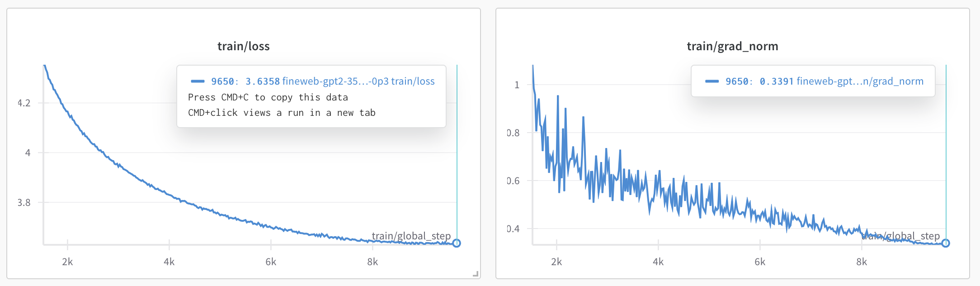The width and height of the screenshot is (980, 286).
Task: Click the 2k x-axis tick on train/loss chart
Action: coord(67,262)
